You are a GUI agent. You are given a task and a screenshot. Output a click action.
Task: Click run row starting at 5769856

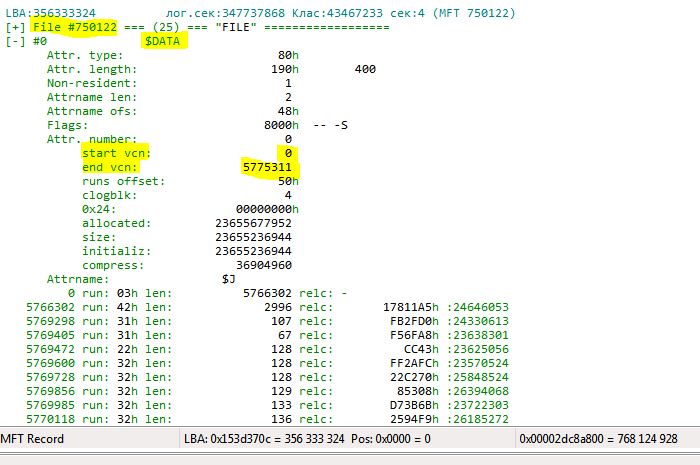pyautogui.click(x=267, y=391)
